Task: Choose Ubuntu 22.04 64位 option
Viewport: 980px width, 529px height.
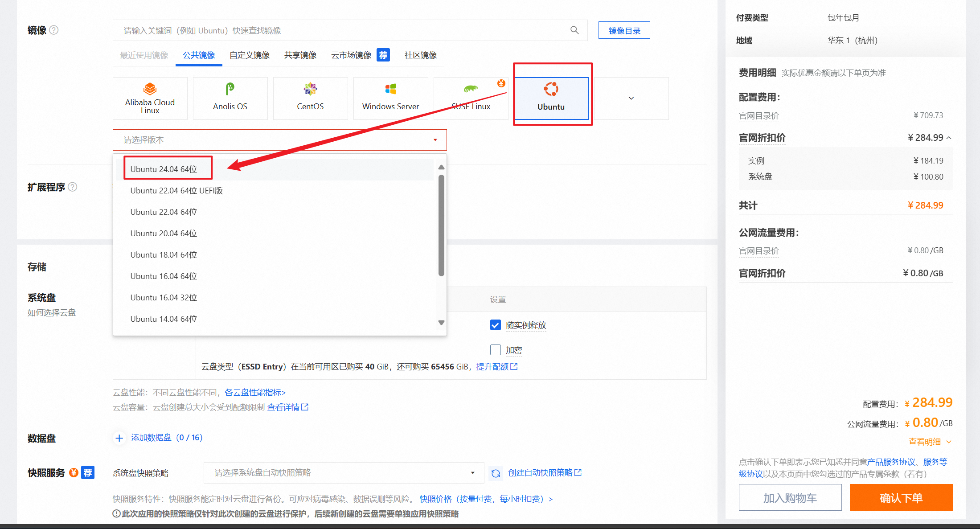Action: 275,212
